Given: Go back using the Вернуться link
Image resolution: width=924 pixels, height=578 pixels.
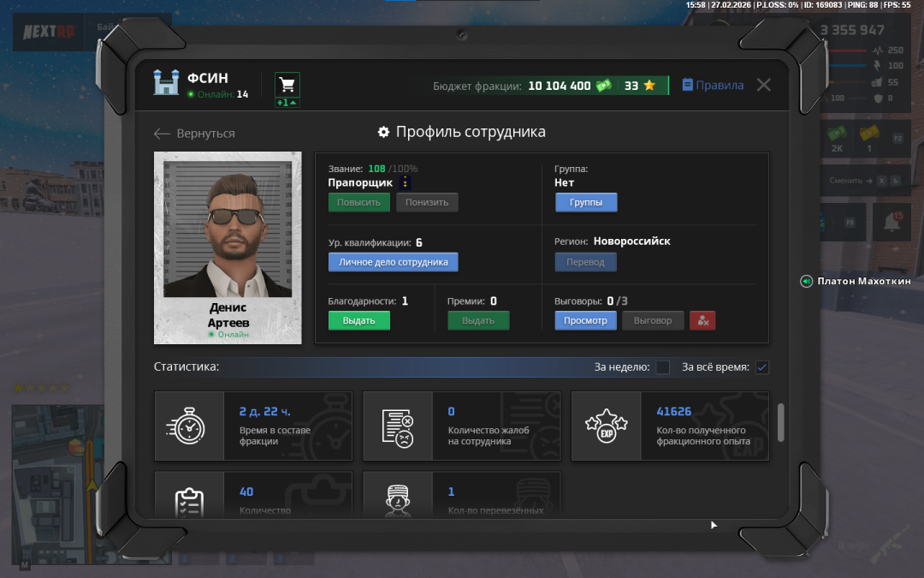Looking at the screenshot, I should point(194,134).
